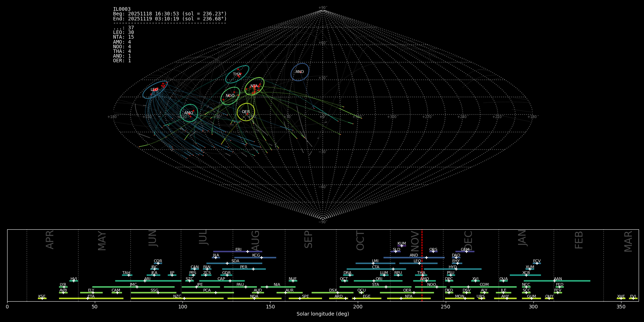Viewport: 644px width, 322px height.
Task: Select the NOO radiant ellipse
Action: click(x=230, y=96)
